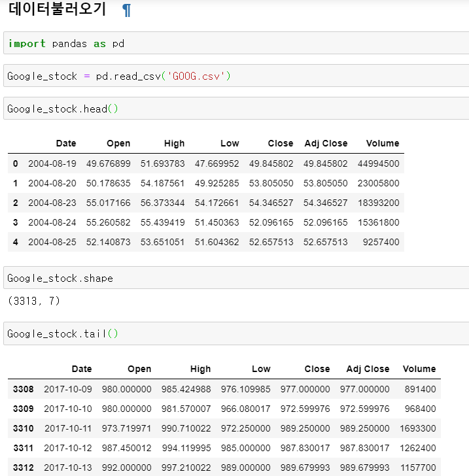Click the Open value 55.260582
Image resolution: width=469 pixels, height=476 pixels.
108,222
